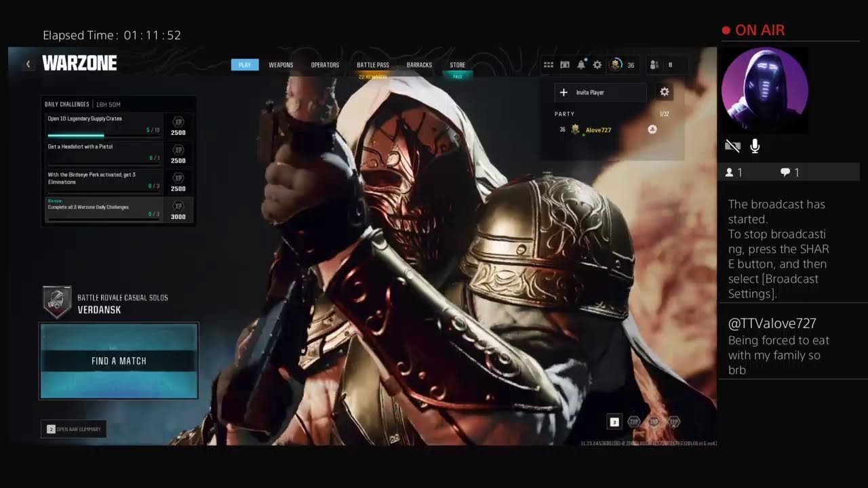868x488 pixels.
Task: Go back using the arrow beside WARZONE
Action: [x=28, y=64]
